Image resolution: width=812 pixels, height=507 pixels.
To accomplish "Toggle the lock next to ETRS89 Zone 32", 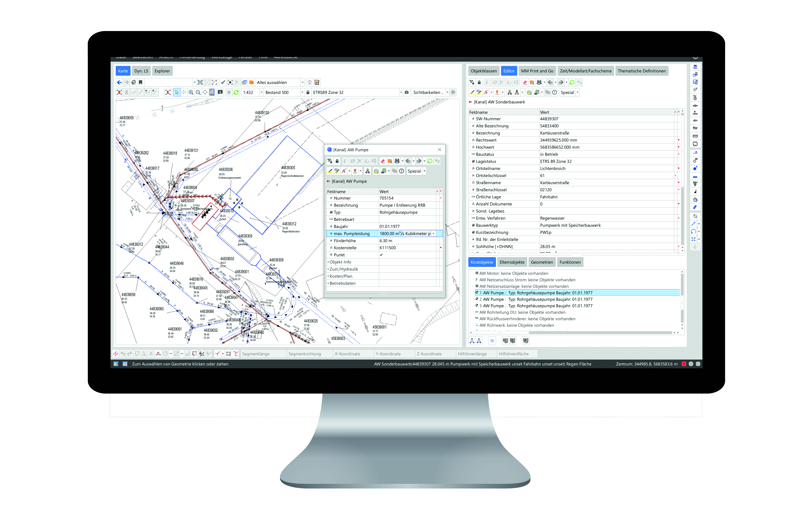I will click(x=308, y=92).
